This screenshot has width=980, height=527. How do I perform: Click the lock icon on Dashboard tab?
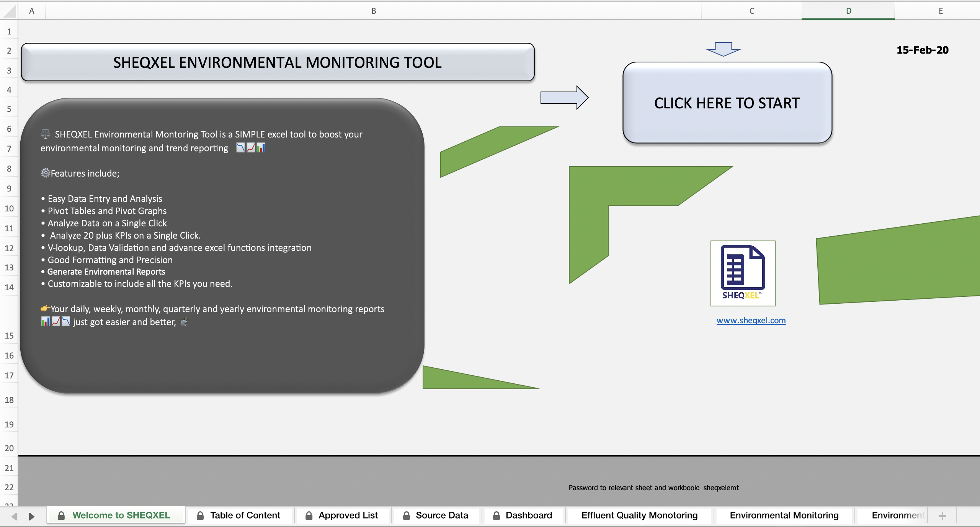pos(496,516)
